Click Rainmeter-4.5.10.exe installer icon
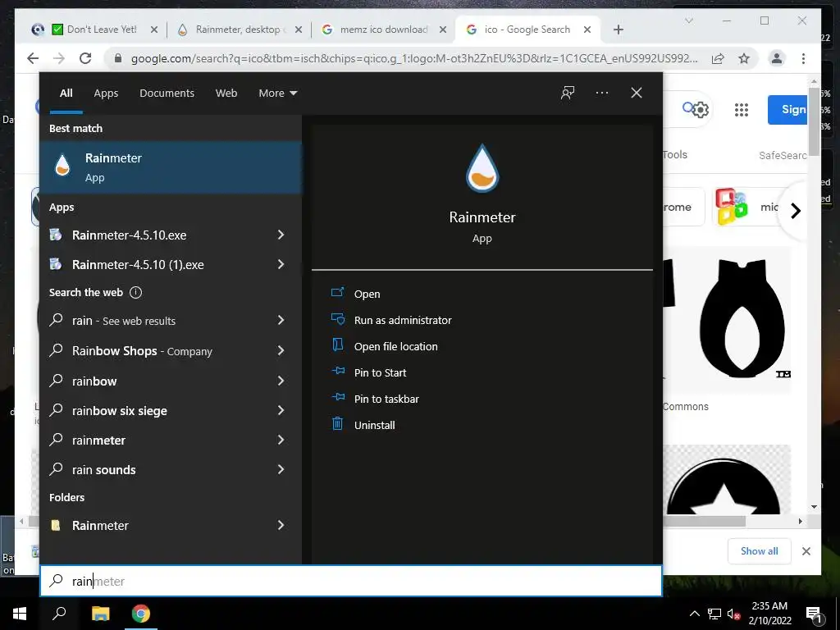840x630 pixels. click(x=56, y=235)
